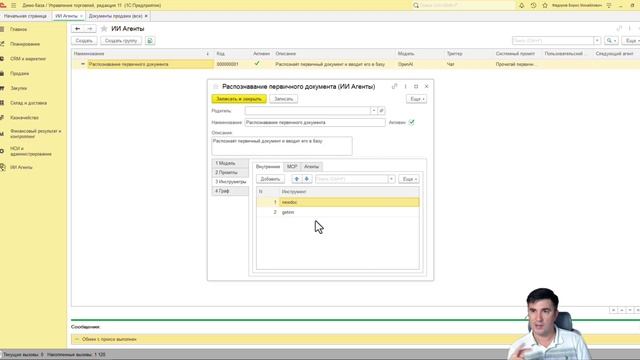Expand main list search field dropdown

[597, 41]
